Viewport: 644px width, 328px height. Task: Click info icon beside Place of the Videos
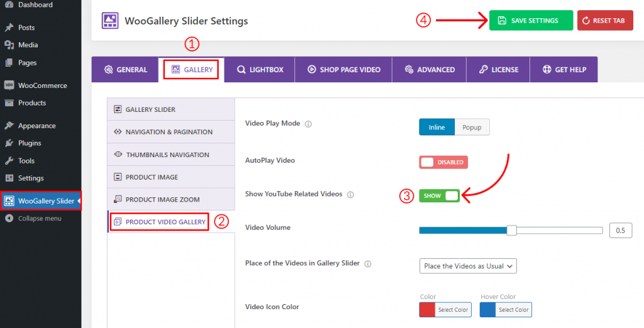tap(368, 264)
